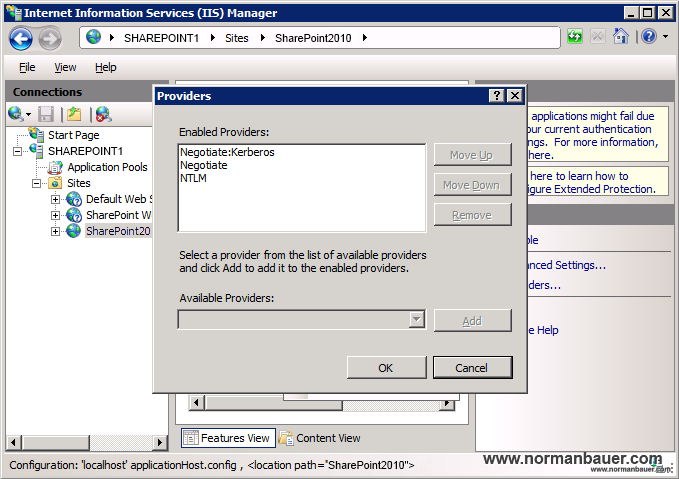Open the File menu

click(x=27, y=67)
